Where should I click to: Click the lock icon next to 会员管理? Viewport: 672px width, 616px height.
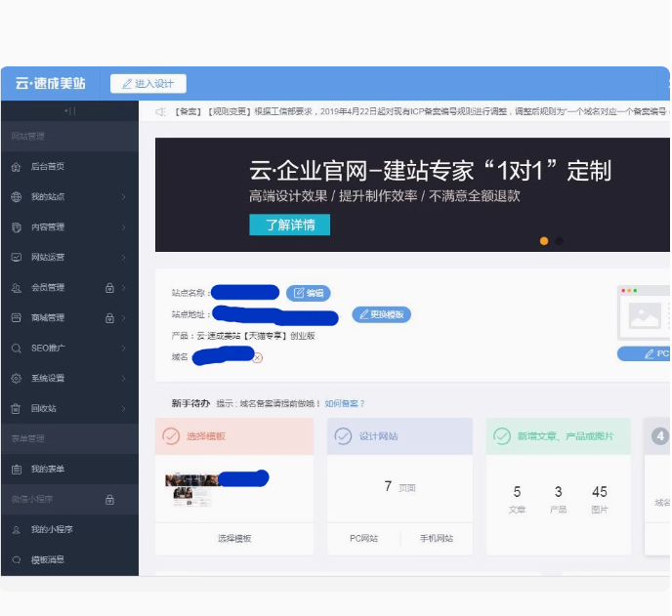[x=109, y=288]
